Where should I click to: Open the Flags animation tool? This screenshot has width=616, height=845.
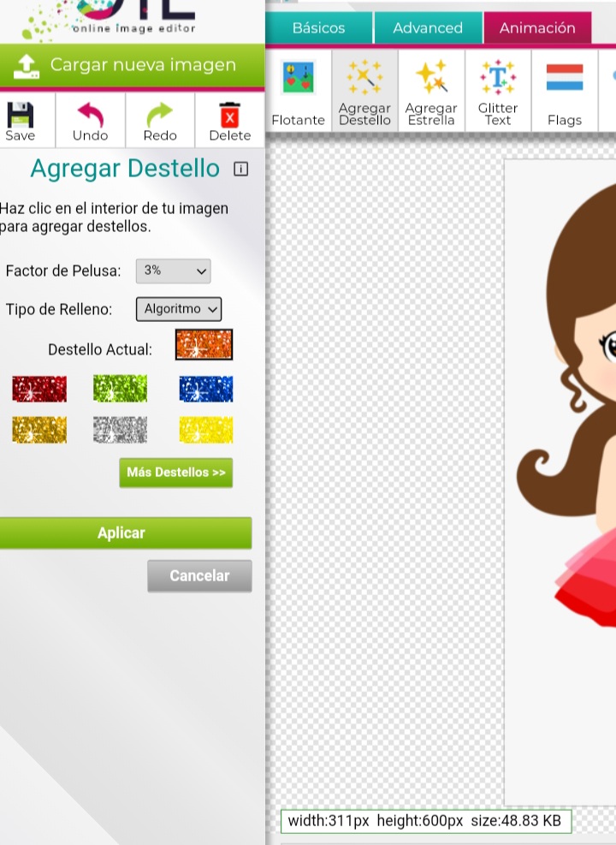[x=565, y=90]
